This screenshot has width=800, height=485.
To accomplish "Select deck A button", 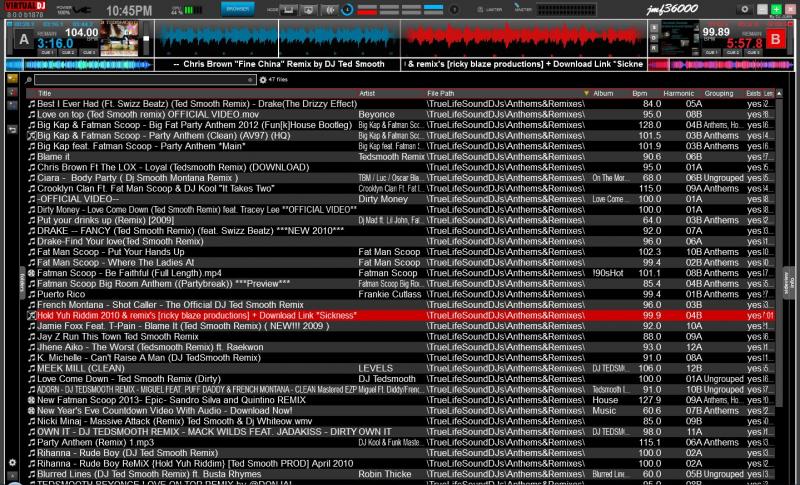I will [23, 39].
